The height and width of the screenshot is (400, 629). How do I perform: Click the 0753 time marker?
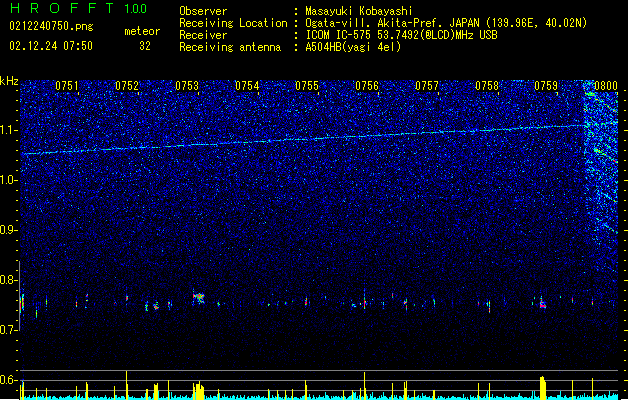(187, 86)
